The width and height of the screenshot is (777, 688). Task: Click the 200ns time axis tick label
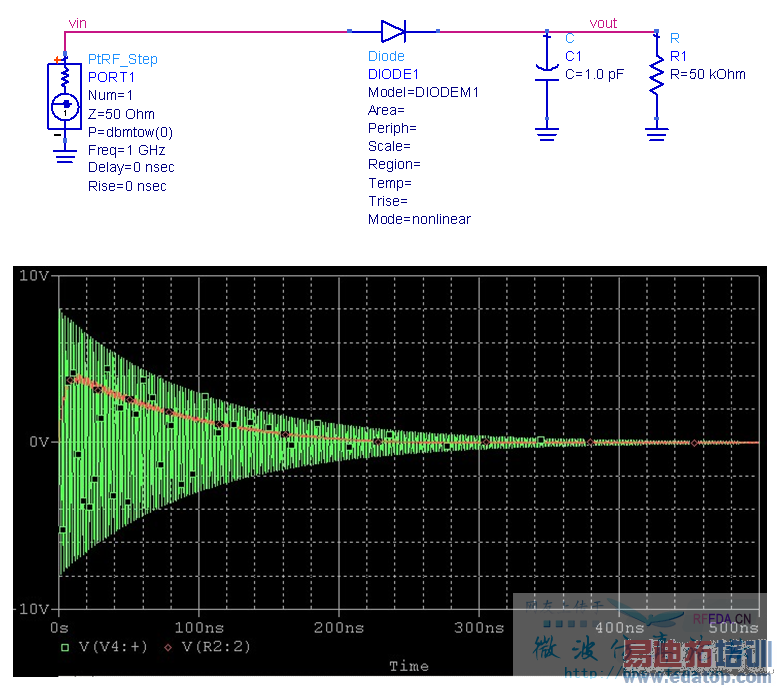(339, 628)
